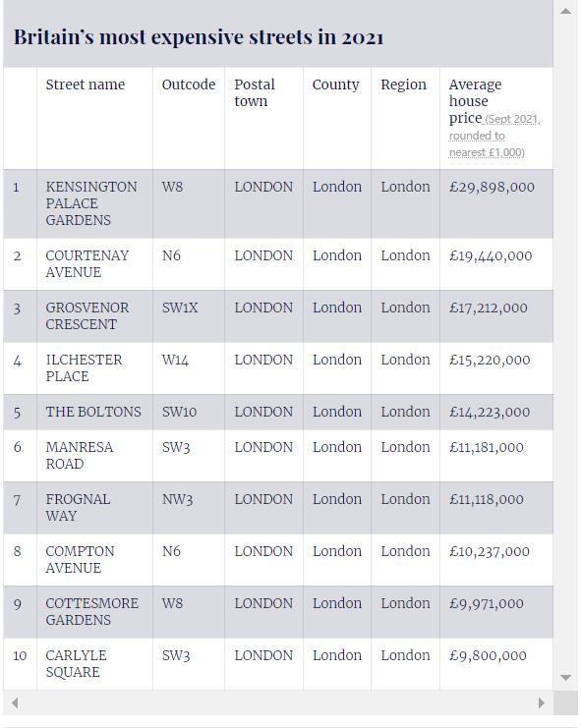Select The Boltons street entry
581x728 pixels.
93,412
